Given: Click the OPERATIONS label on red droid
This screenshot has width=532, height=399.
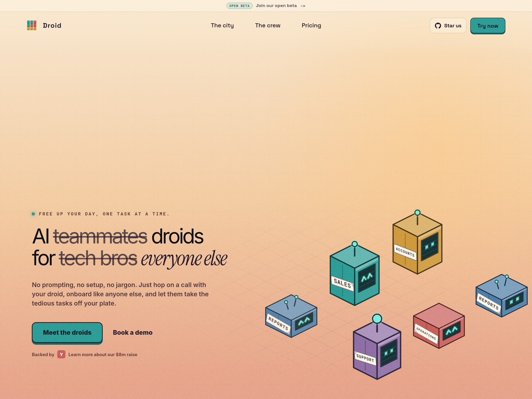Looking at the screenshot, I should (426, 334).
